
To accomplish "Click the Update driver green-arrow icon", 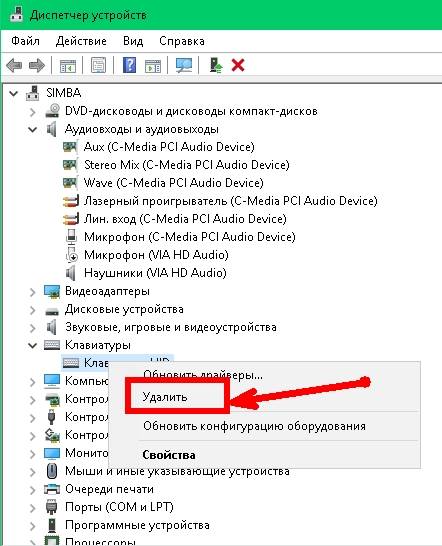I will pyautogui.click(x=216, y=65).
